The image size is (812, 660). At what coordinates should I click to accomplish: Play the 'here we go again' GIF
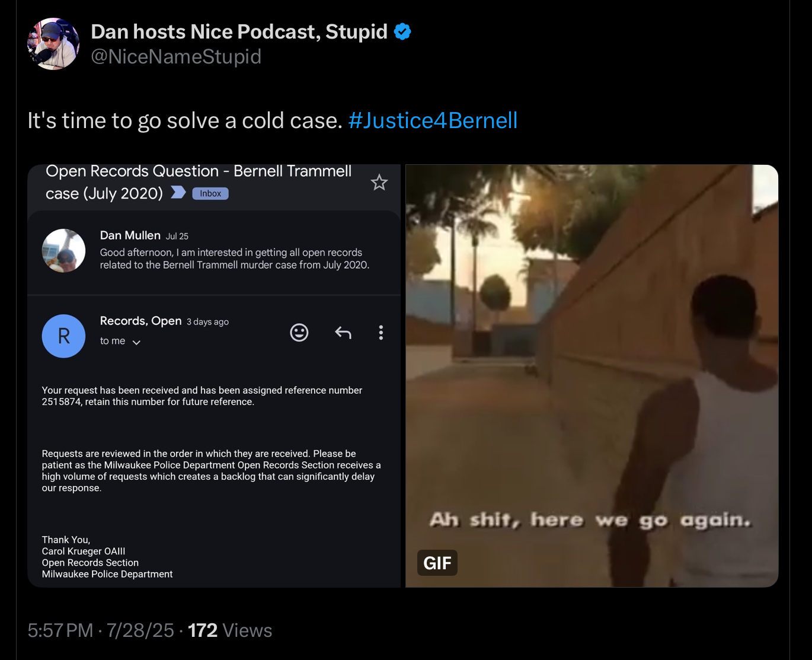(x=592, y=376)
